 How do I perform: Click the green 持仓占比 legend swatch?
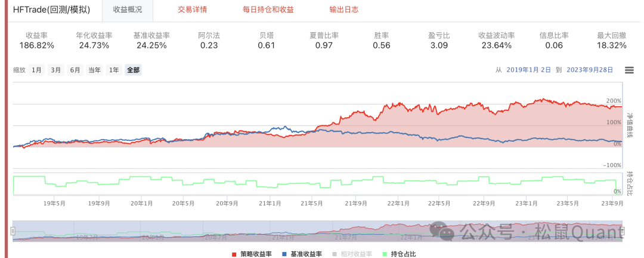(385, 254)
